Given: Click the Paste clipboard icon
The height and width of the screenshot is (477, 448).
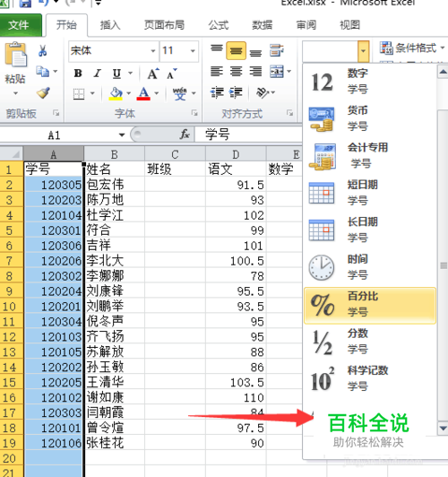Looking at the screenshot, I should (15, 55).
